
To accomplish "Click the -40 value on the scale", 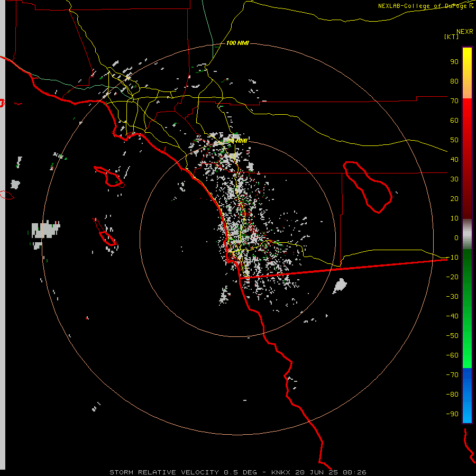I will (452, 316).
